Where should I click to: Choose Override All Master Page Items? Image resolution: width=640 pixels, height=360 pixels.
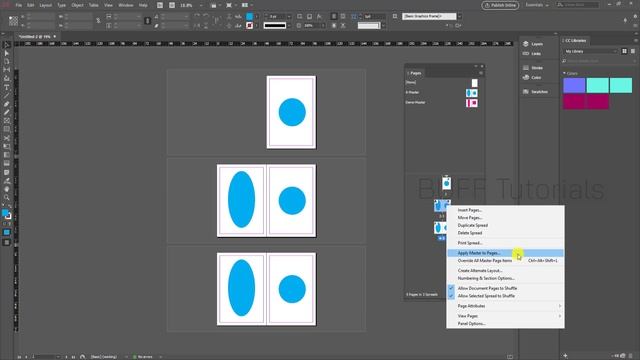(505, 260)
